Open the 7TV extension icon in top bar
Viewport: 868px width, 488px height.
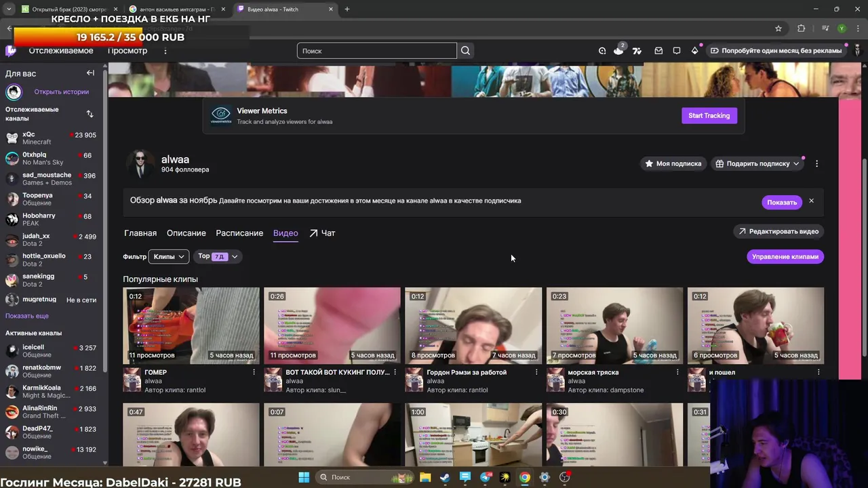click(x=637, y=51)
